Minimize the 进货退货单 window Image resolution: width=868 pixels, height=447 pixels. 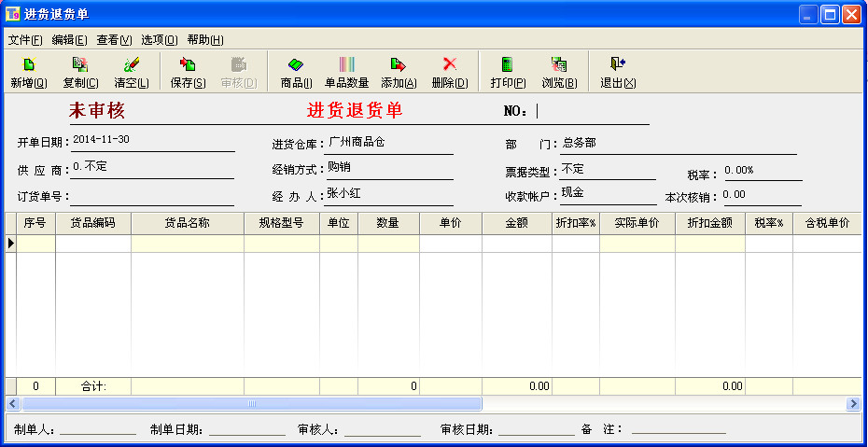point(809,14)
